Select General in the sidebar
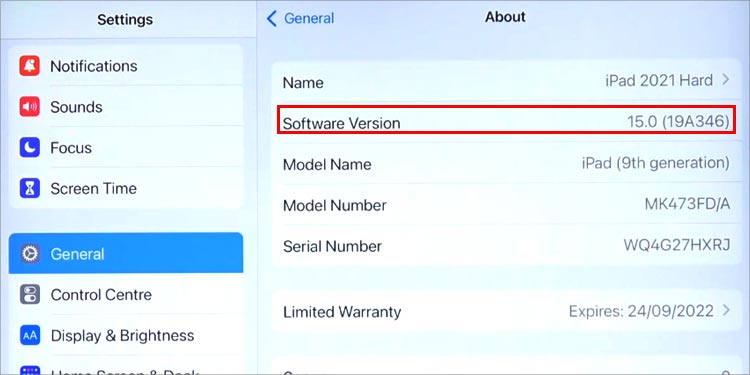The image size is (750, 375). point(126,253)
